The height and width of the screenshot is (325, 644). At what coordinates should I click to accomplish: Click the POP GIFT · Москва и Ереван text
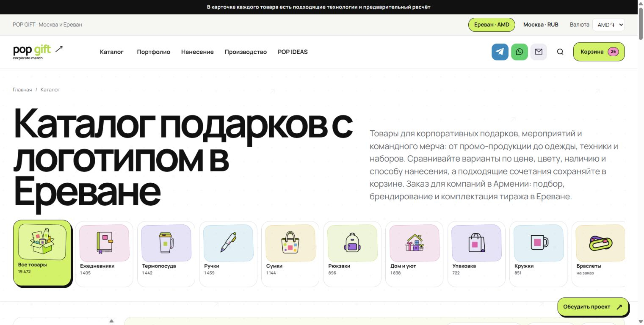tap(47, 25)
